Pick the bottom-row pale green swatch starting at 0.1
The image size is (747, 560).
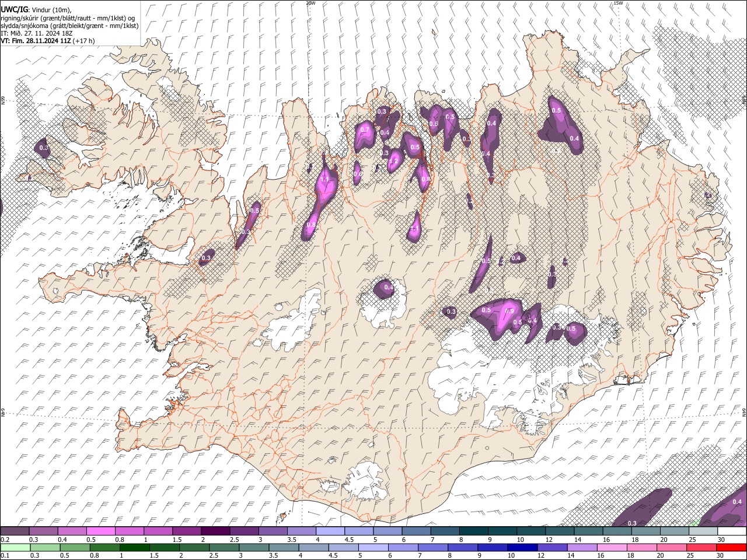pos(15,548)
